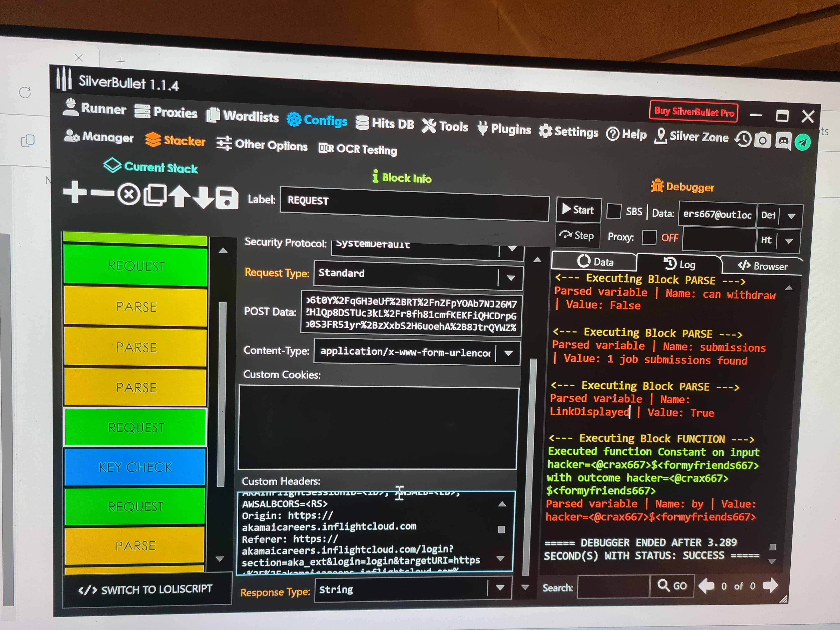Open Silver Zone section
840x630 pixels.
(x=691, y=136)
